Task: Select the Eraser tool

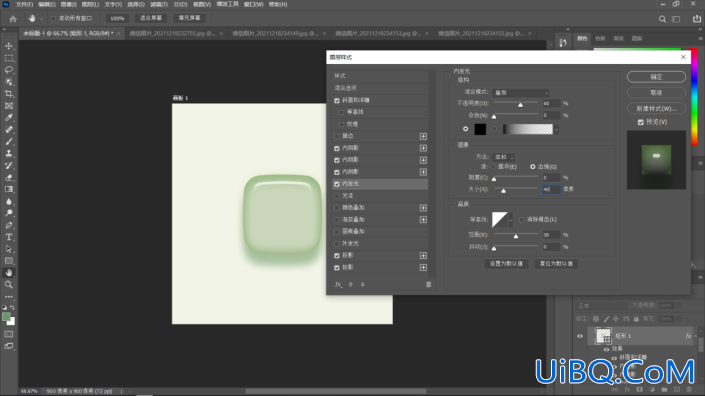Action: 9,178
